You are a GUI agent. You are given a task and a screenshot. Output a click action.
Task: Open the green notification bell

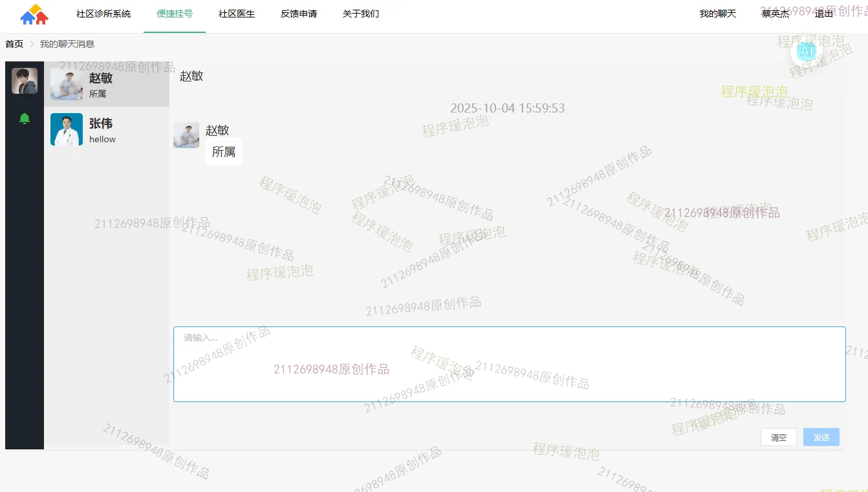point(25,118)
